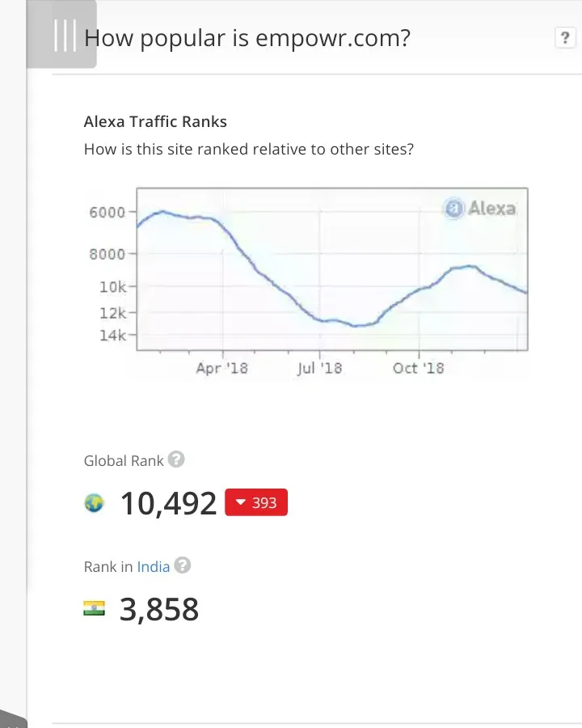Click the Oct '18 axis label
Viewport: 582px width, 728px height.
418,368
